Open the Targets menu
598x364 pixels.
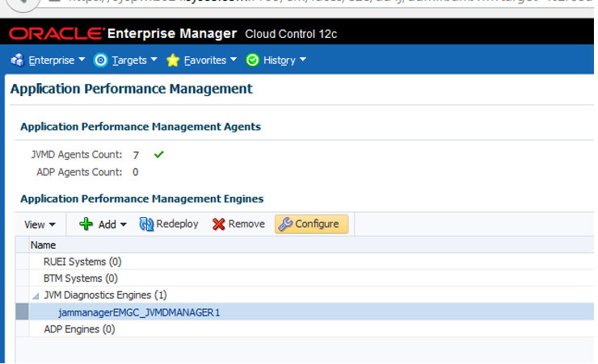pyautogui.click(x=134, y=61)
